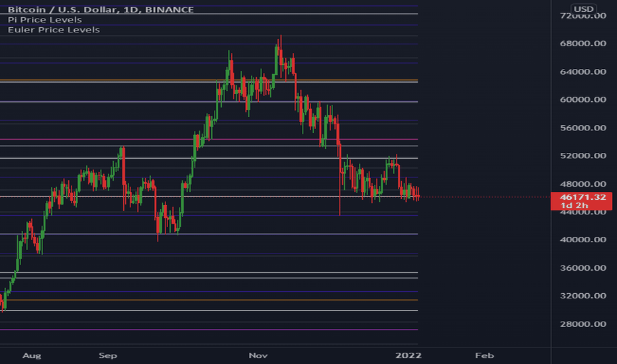
Task: Select the Euler Price Levels indicator label
Action: click(54, 30)
